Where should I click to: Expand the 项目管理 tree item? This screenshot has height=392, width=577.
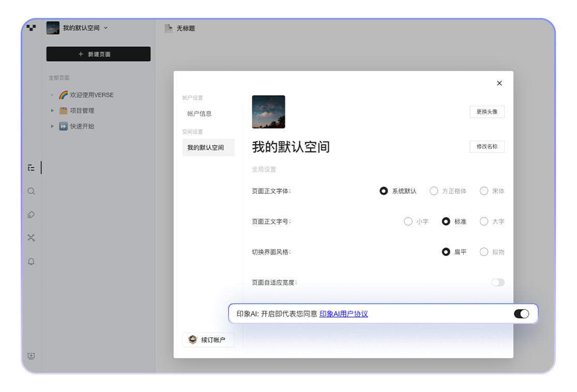click(x=52, y=111)
